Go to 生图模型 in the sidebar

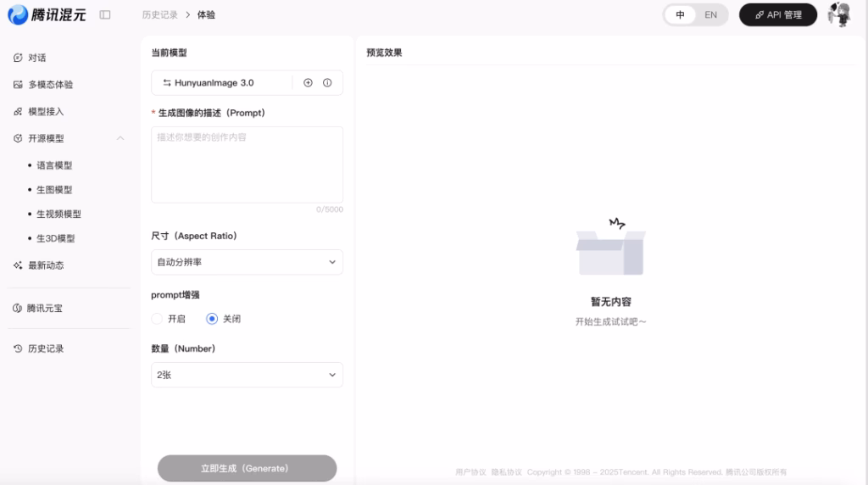click(x=54, y=190)
